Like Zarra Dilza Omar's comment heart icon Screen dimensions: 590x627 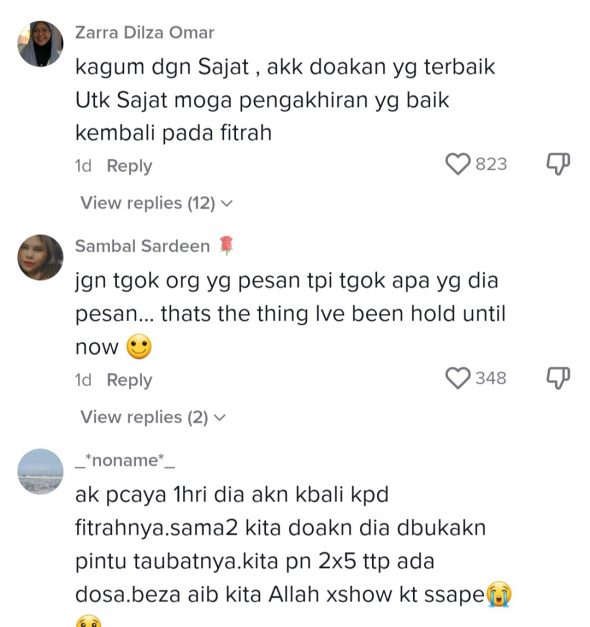click(458, 164)
